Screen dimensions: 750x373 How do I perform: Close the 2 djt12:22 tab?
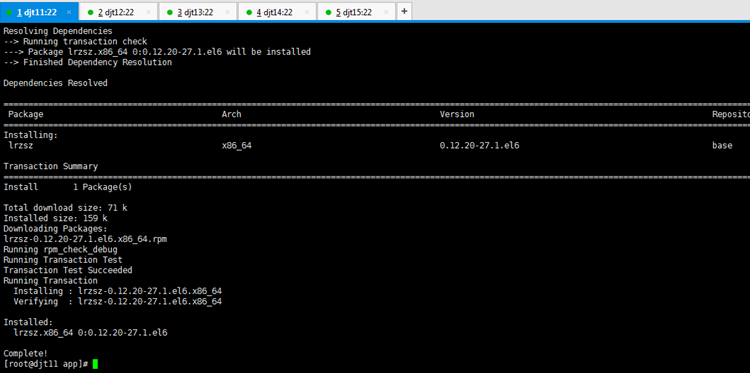point(148,12)
